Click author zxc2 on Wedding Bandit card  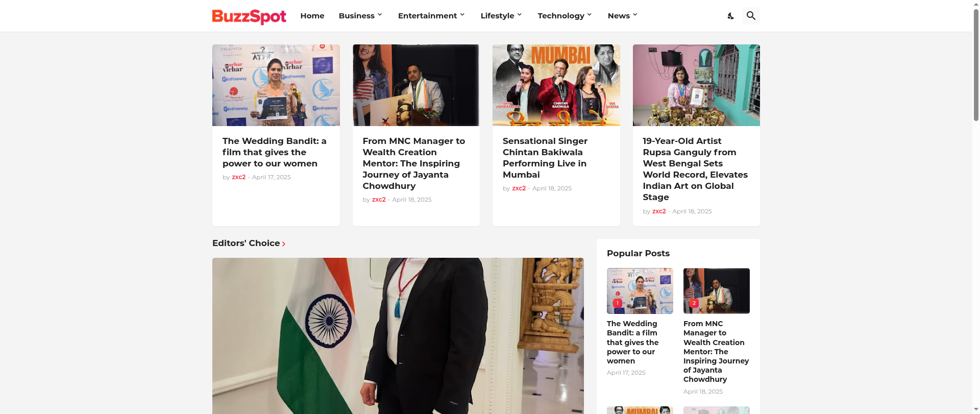pos(239,177)
